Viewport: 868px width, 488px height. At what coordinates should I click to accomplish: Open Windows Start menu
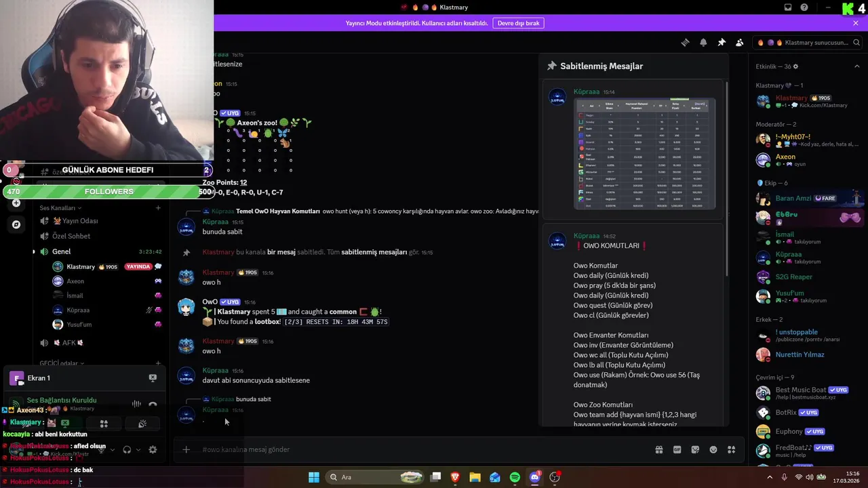[x=314, y=477]
